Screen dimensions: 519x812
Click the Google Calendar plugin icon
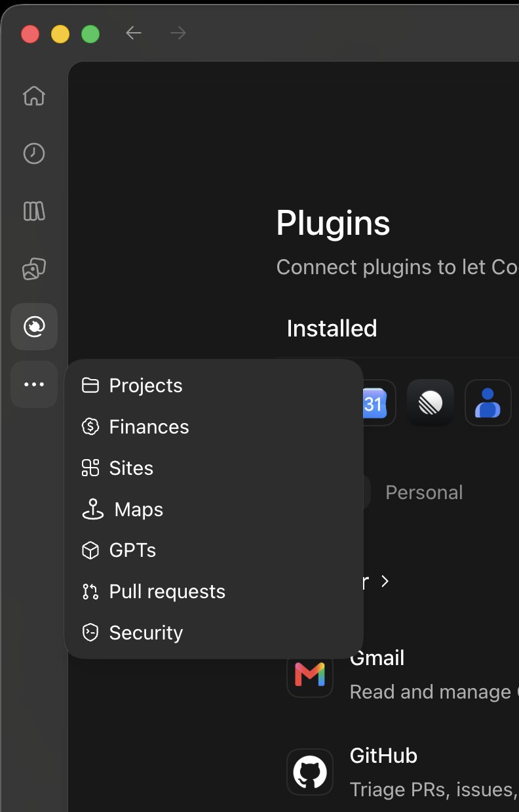pyautogui.click(x=379, y=403)
